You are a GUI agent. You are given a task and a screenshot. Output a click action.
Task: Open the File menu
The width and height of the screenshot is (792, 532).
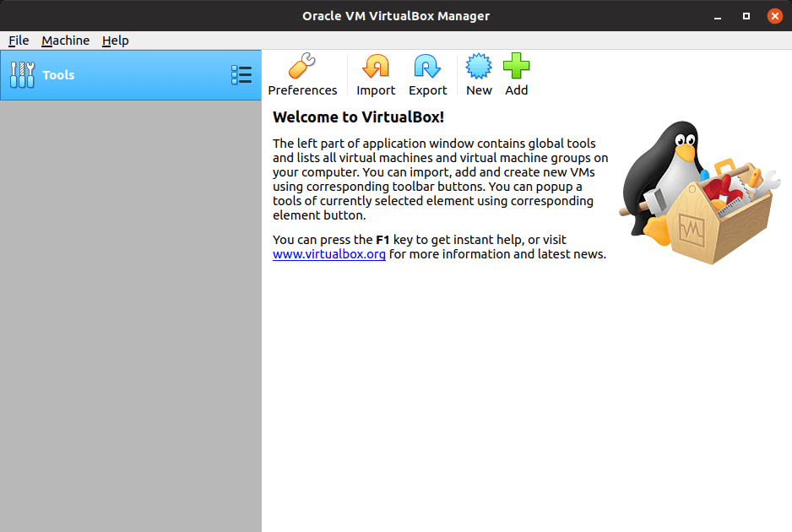[x=19, y=41]
